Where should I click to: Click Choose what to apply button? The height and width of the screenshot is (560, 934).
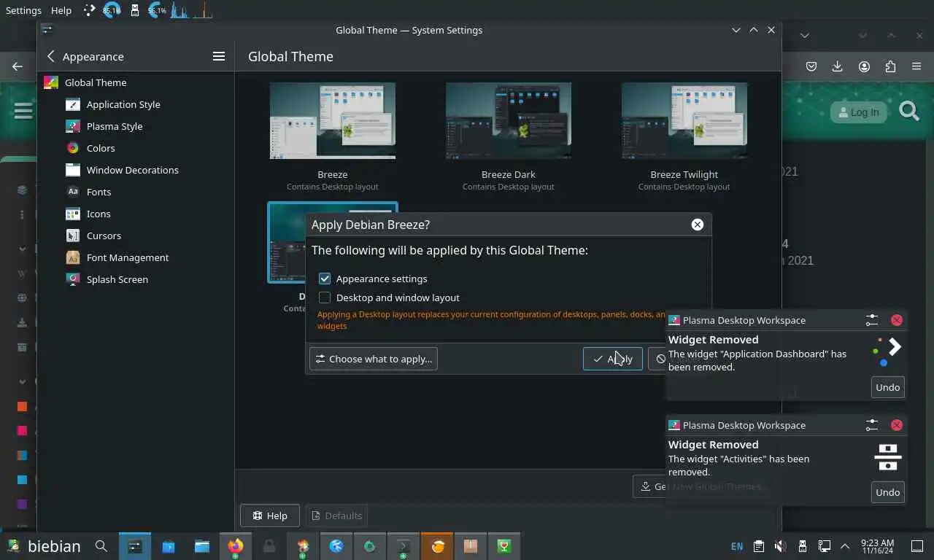click(374, 359)
